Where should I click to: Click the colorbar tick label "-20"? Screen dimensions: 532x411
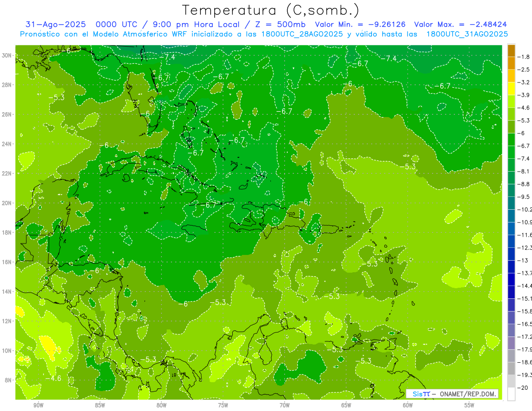tap(523, 388)
